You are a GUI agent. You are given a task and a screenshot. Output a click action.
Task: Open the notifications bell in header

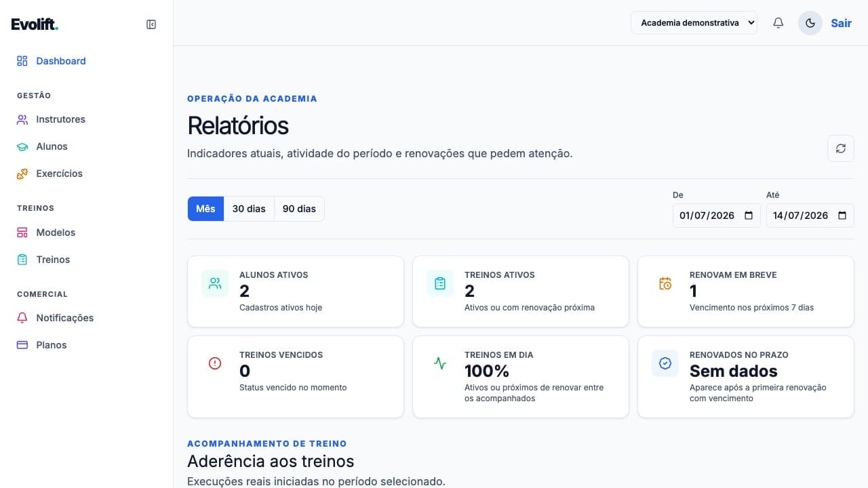click(x=778, y=23)
